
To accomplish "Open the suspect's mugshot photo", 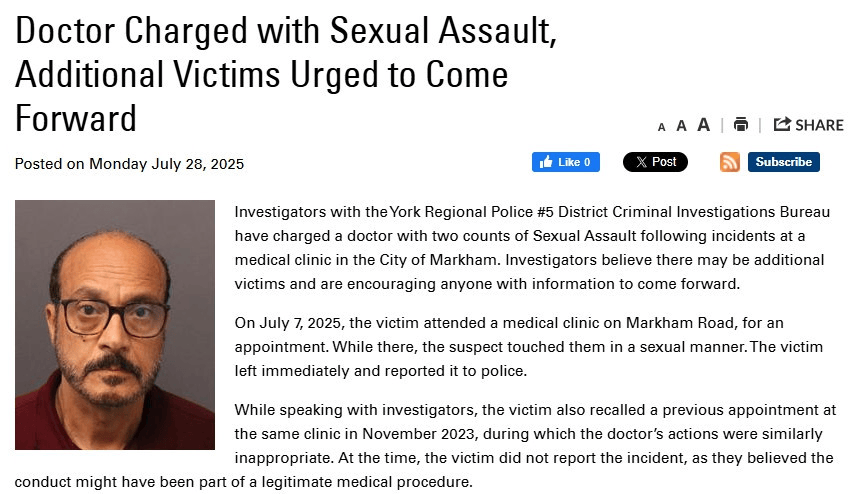I will coord(115,324).
